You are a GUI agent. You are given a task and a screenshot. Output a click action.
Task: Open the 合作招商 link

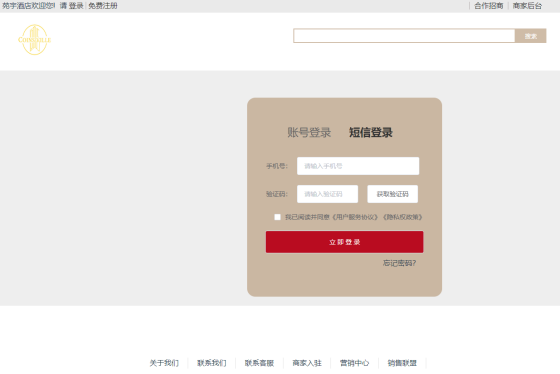click(x=489, y=6)
